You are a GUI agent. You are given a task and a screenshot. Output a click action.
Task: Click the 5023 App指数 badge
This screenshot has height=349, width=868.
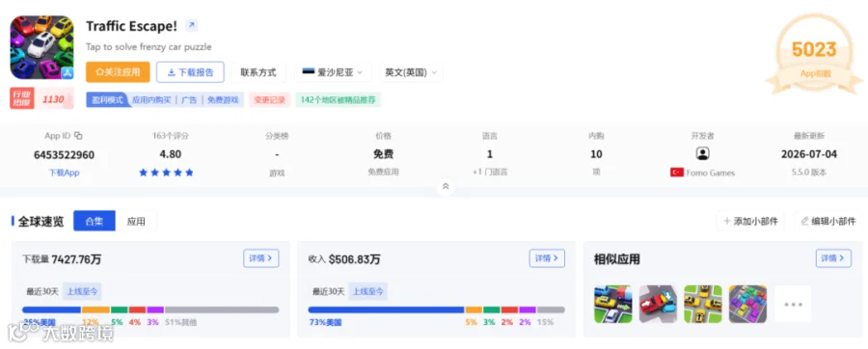pos(814,55)
